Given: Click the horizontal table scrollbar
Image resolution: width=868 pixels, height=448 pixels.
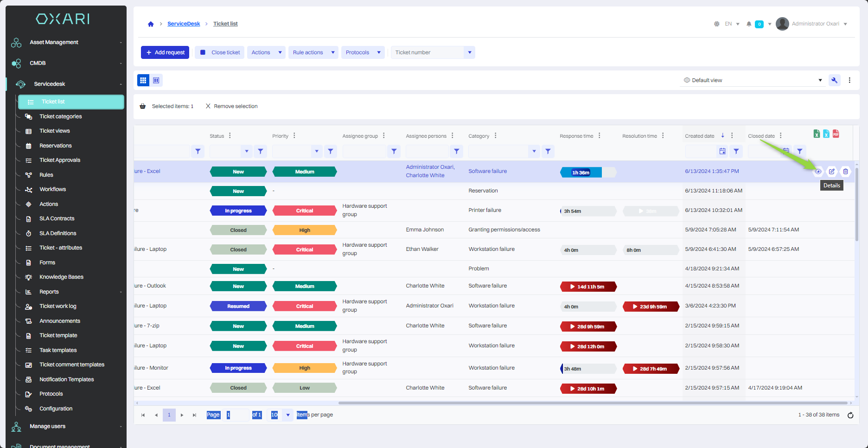Looking at the screenshot, I should coord(593,403).
